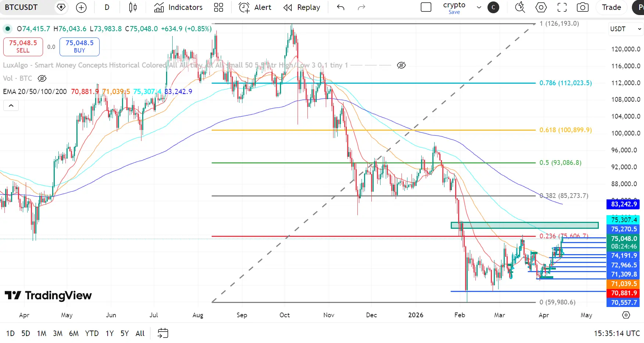Open the USDT currency dropdown
This screenshot has height=343, width=644.
pos(626,29)
